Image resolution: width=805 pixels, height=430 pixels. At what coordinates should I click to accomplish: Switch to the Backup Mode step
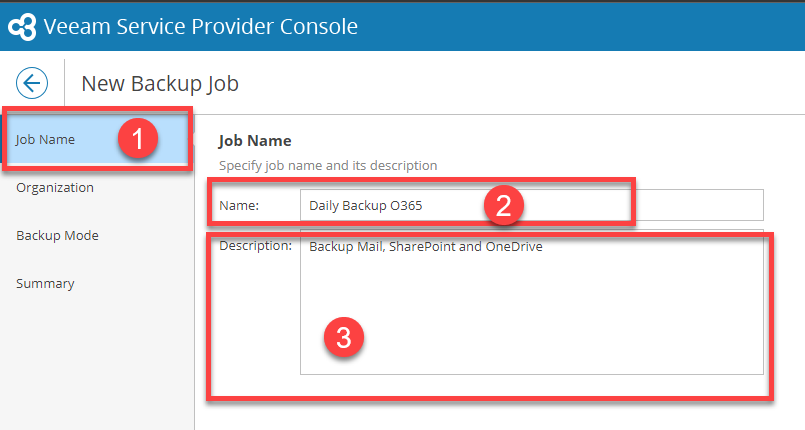pyautogui.click(x=57, y=236)
